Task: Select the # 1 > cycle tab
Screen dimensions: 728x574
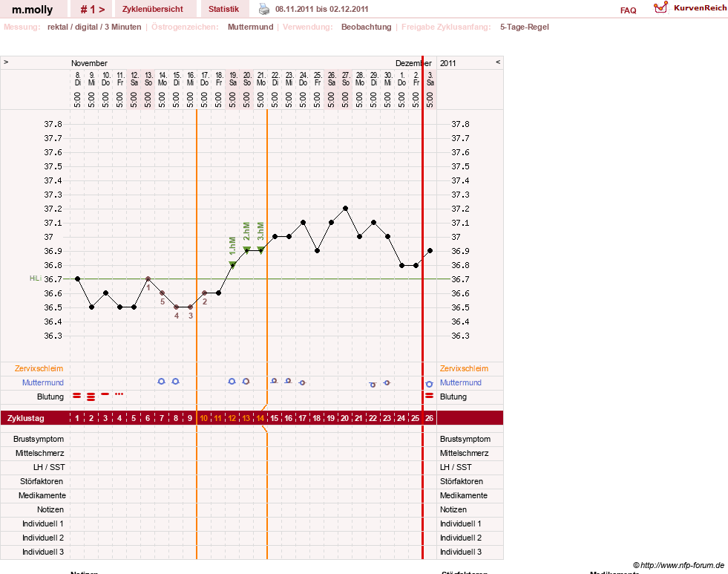Action: (x=93, y=9)
